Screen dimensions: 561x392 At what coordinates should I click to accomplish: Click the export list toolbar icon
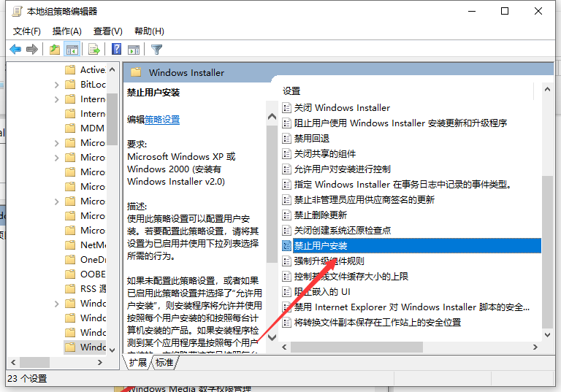click(93, 50)
